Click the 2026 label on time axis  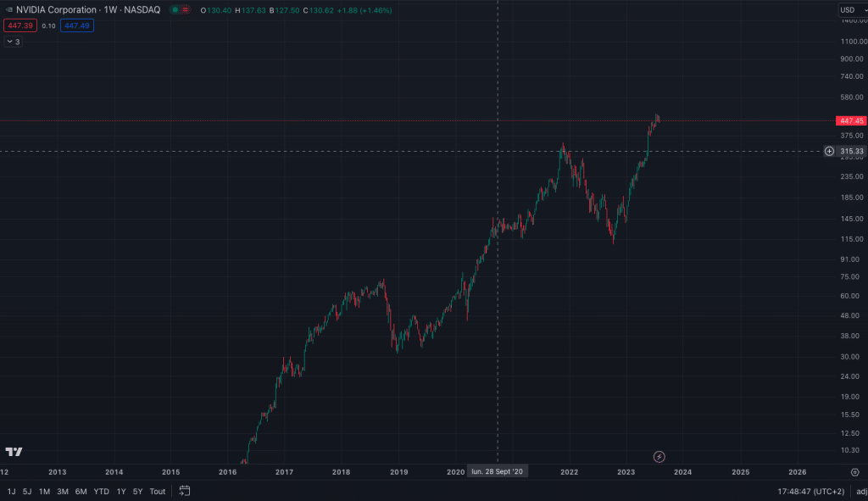797,472
